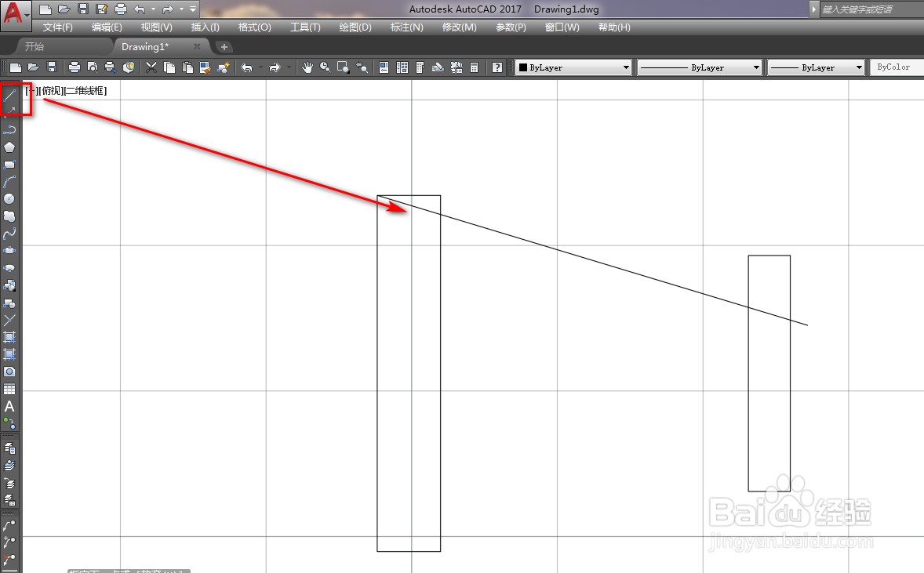Click the [二维线框] visual style control
The height and width of the screenshot is (573, 924).
tap(85, 91)
